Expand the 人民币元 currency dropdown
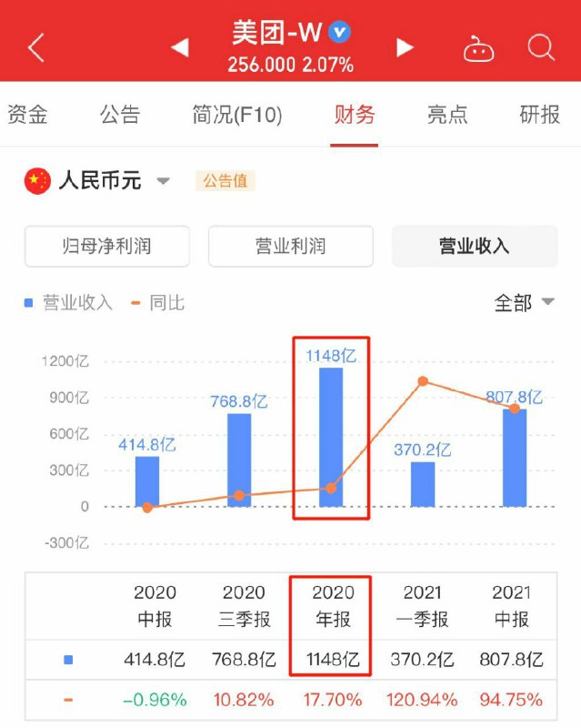The height and width of the screenshot is (728, 581). (115, 180)
